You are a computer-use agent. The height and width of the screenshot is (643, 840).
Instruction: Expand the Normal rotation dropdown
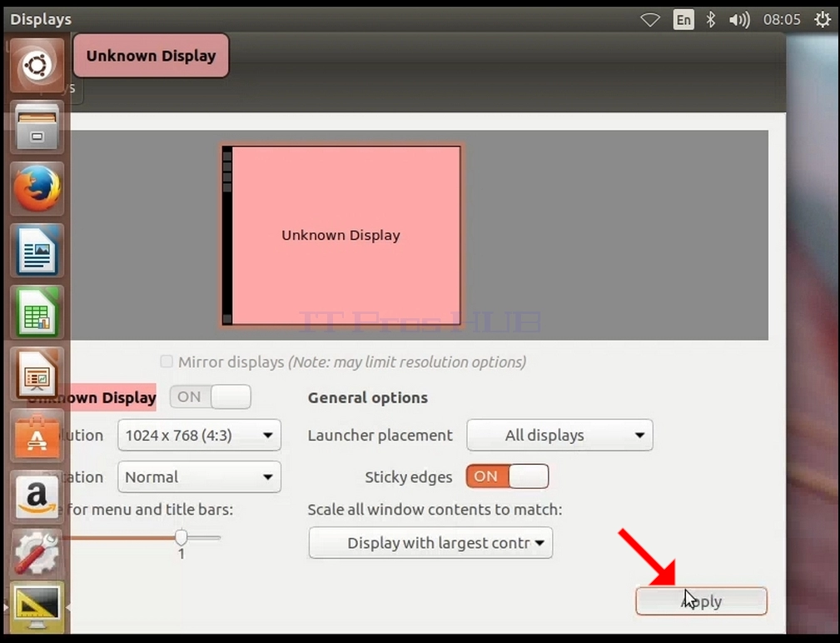(199, 477)
